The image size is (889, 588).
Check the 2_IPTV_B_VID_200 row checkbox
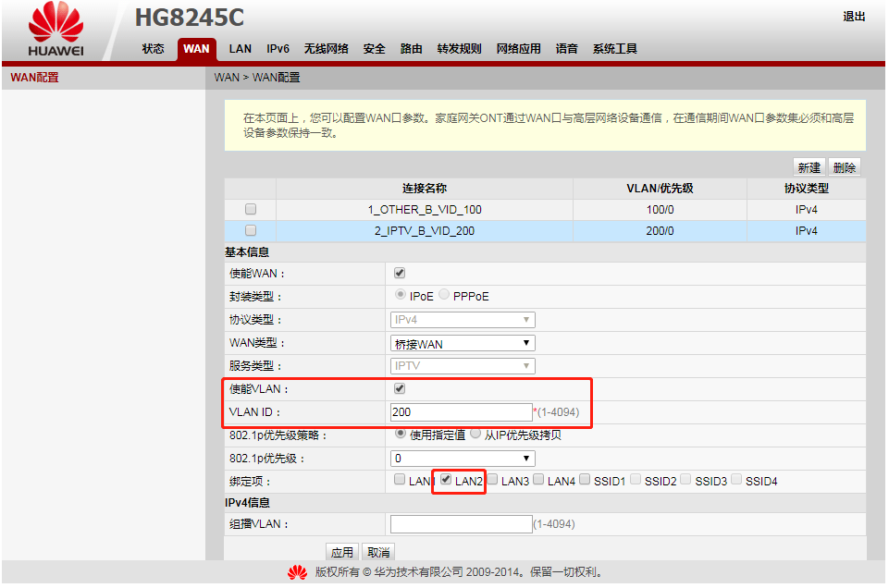(x=250, y=231)
